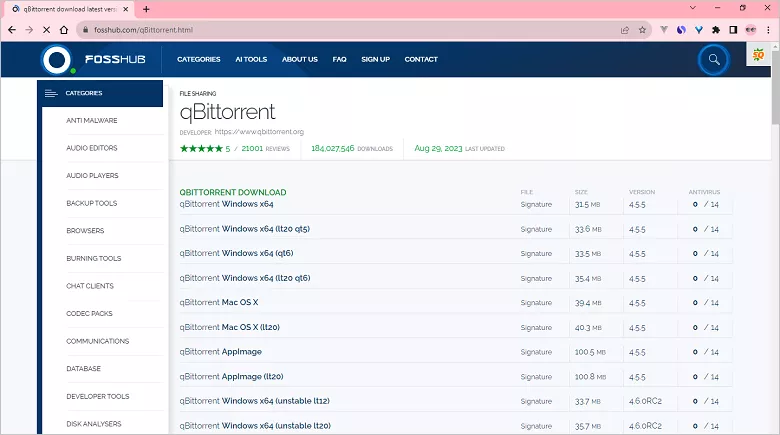
Task: Go to the browser home page icon
Action: click(x=64, y=30)
